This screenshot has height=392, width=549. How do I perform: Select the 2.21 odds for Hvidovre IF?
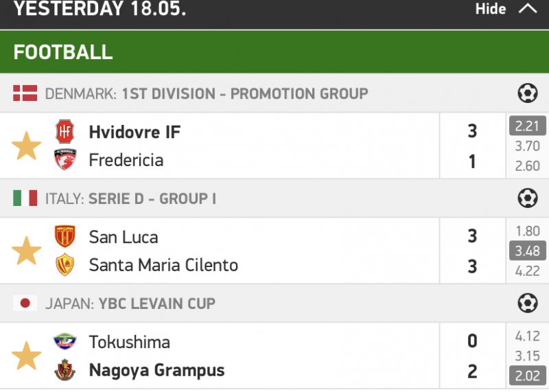[x=527, y=126]
